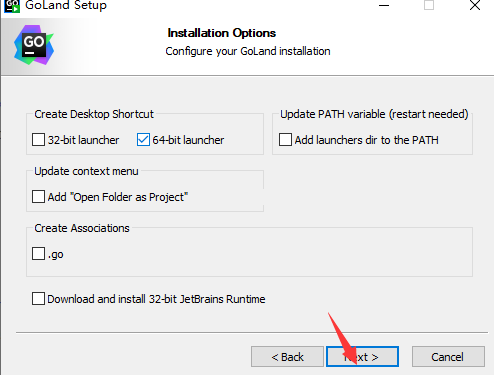Uncheck the 64-bit launcher checkbox
This screenshot has width=494, height=375.
coord(143,140)
